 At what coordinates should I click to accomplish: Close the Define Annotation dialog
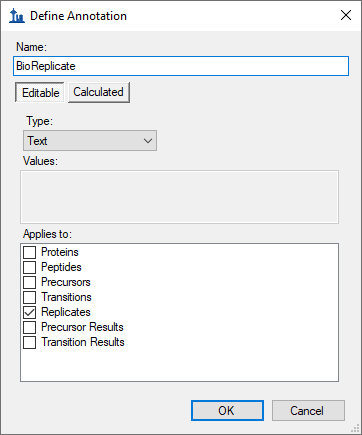(346, 15)
